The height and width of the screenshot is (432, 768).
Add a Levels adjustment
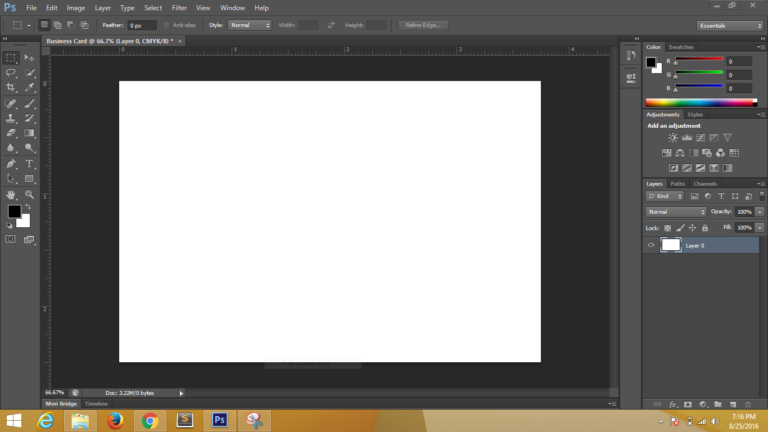[x=687, y=138]
